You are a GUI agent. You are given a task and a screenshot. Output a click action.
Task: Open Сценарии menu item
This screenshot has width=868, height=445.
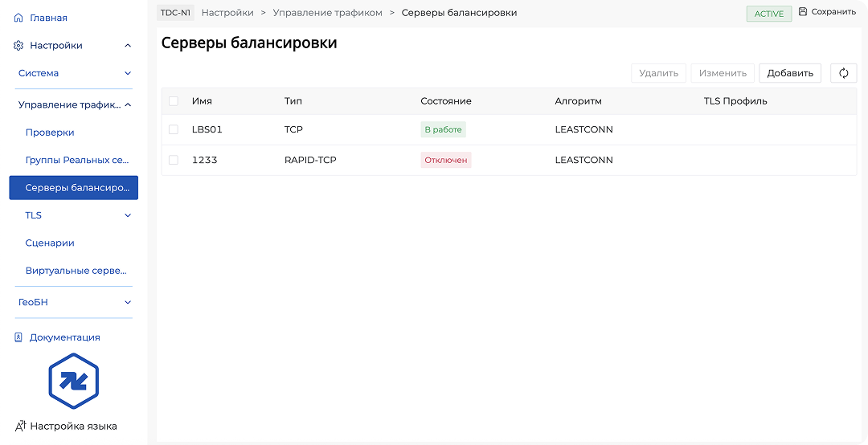pyautogui.click(x=50, y=243)
